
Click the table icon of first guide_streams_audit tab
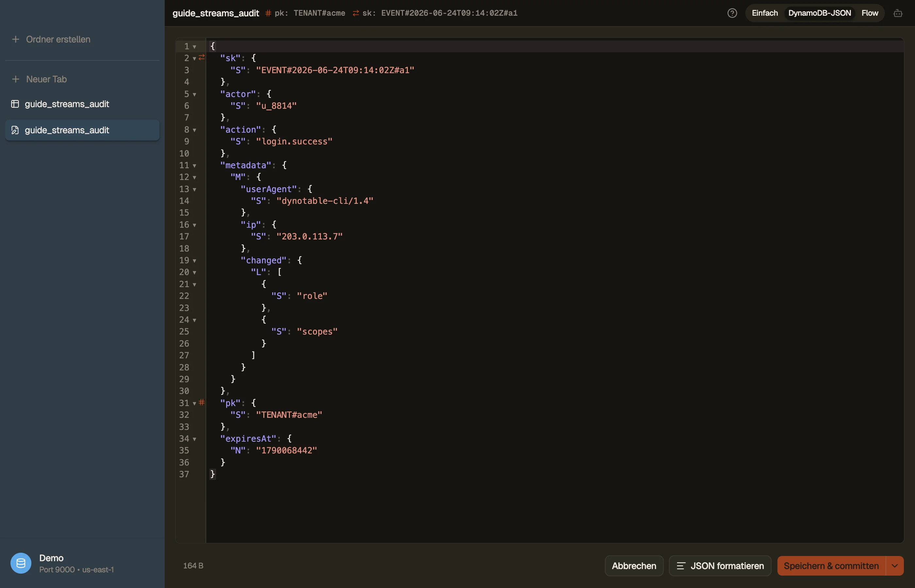15,104
